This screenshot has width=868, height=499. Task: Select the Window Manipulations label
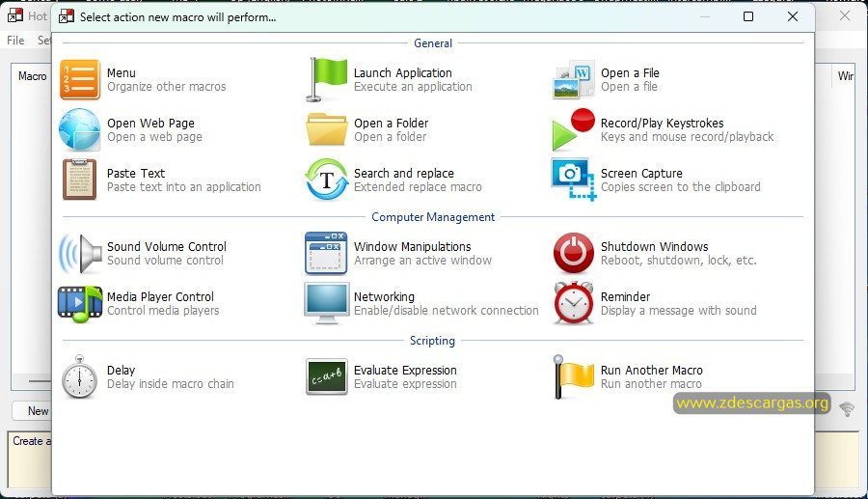coord(413,247)
